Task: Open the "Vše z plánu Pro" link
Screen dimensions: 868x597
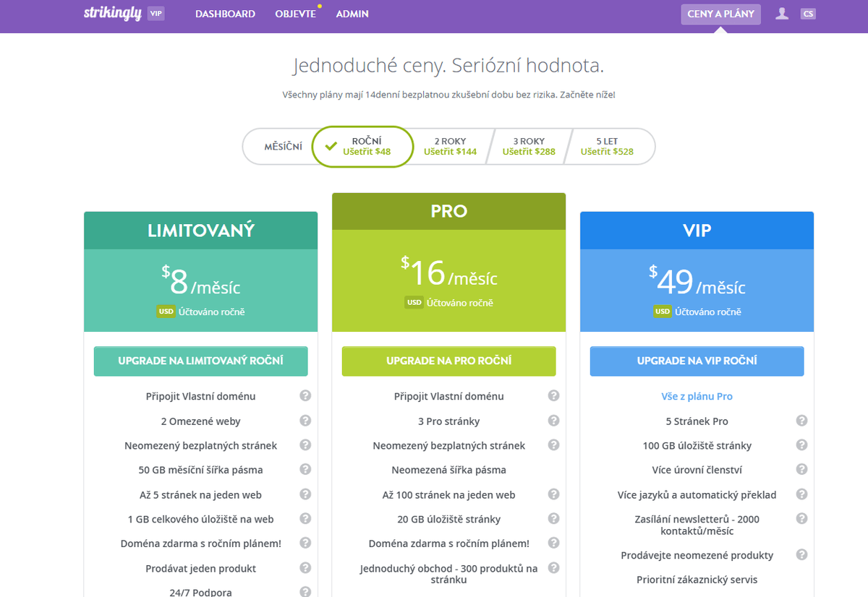Action: (x=697, y=396)
